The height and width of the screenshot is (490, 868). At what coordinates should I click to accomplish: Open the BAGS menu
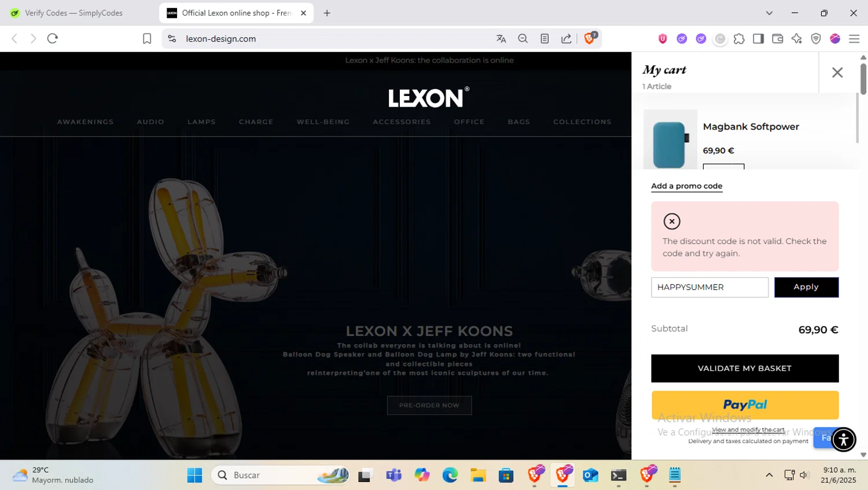(519, 122)
